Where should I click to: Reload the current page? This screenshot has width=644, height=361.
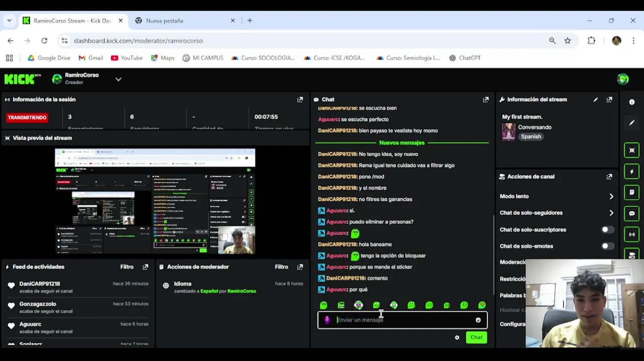click(44, 41)
